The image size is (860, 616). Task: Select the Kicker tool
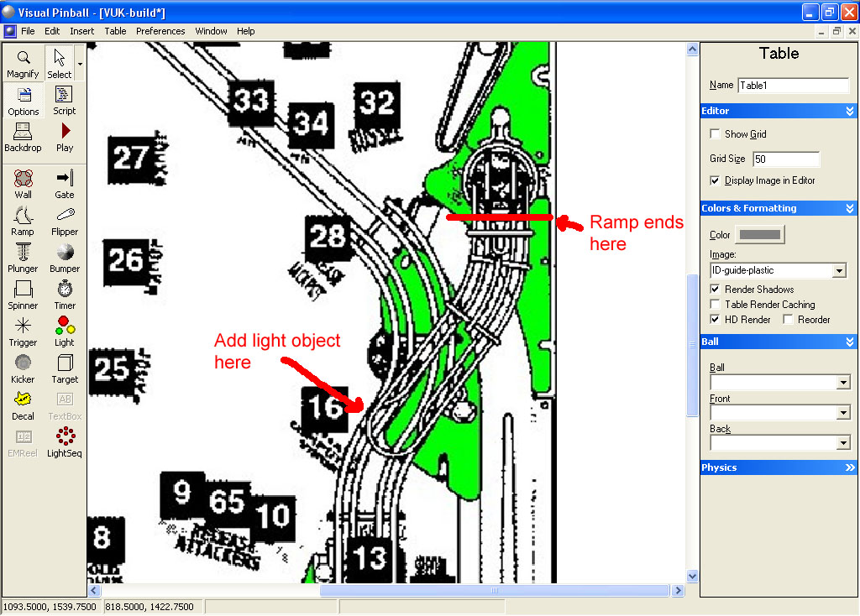[x=23, y=368]
